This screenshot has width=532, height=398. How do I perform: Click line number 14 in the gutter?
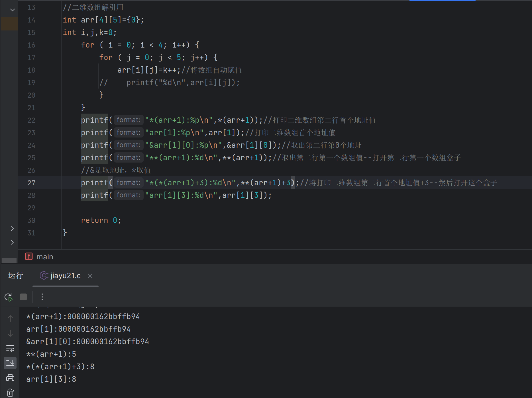tap(31, 20)
